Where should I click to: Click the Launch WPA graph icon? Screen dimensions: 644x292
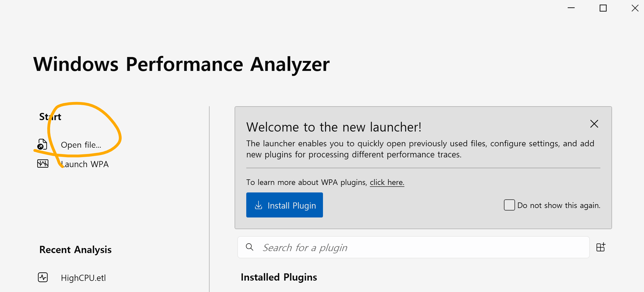[43, 164]
